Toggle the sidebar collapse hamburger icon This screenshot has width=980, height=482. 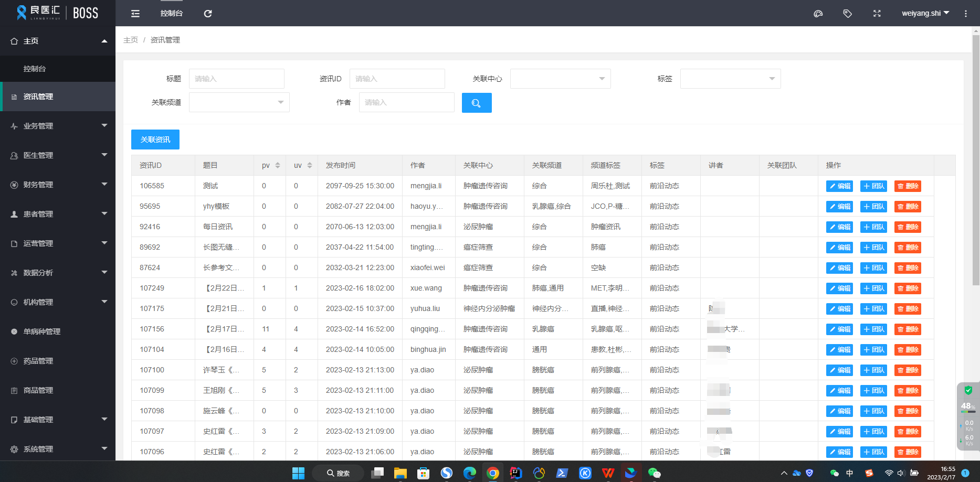[x=135, y=14]
